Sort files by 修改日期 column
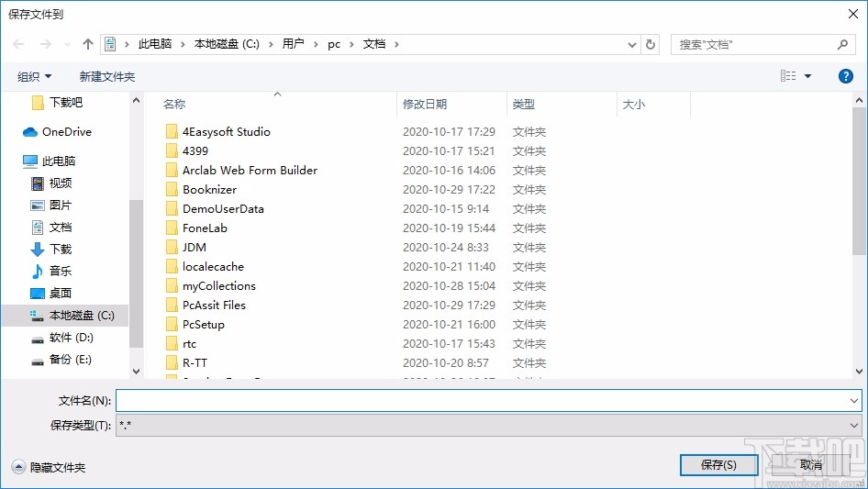 click(425, 104)
